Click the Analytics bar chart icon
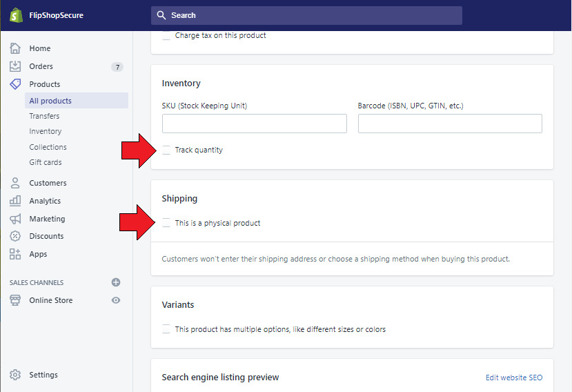 [x=15, y=201]
